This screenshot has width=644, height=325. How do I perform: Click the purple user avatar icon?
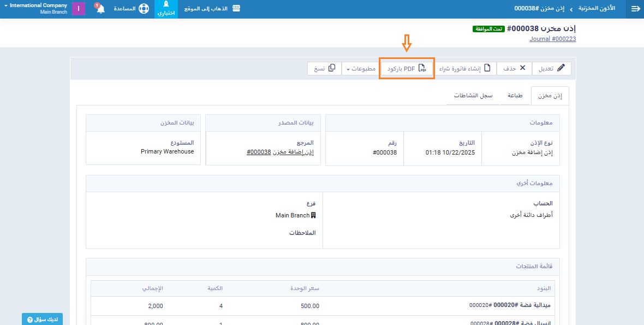pos(79,9)
